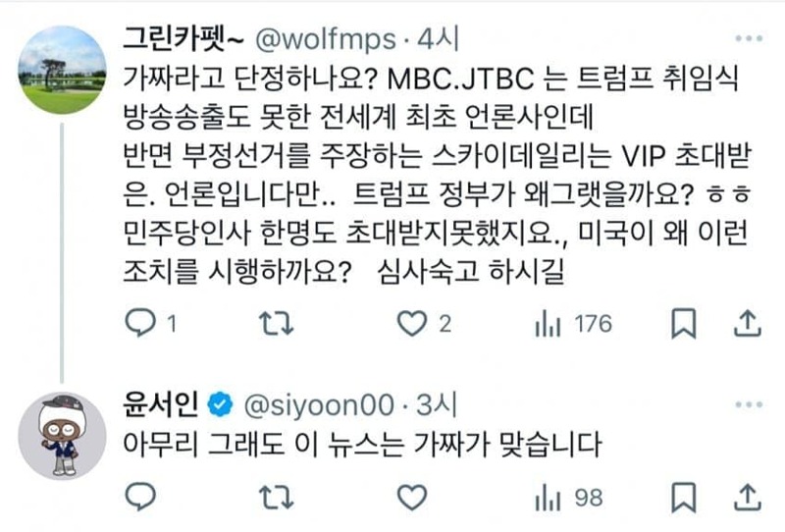
Task: View analytics showing 176 views
Action: [x=573, y=324]
